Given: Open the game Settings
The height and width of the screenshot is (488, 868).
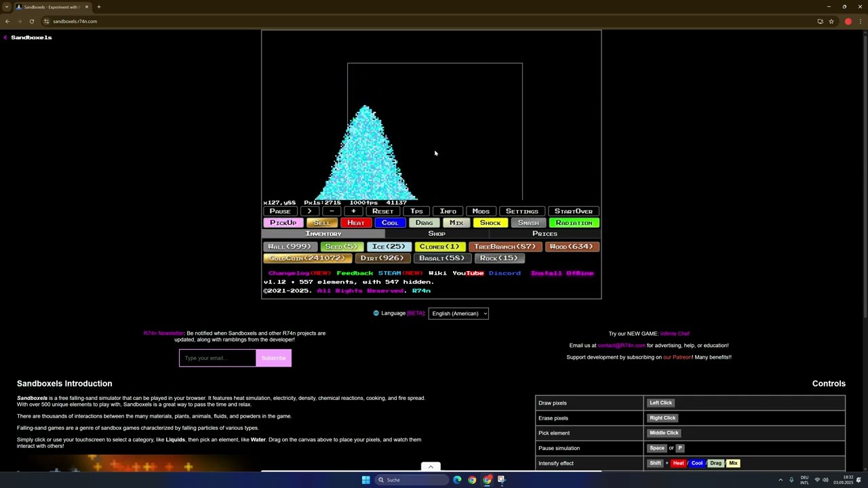Looking at the screenshot, I should 521,211.
